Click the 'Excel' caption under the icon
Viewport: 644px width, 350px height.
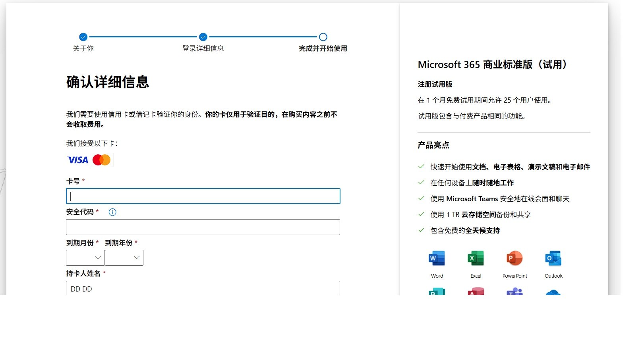(x=476, y=276)
